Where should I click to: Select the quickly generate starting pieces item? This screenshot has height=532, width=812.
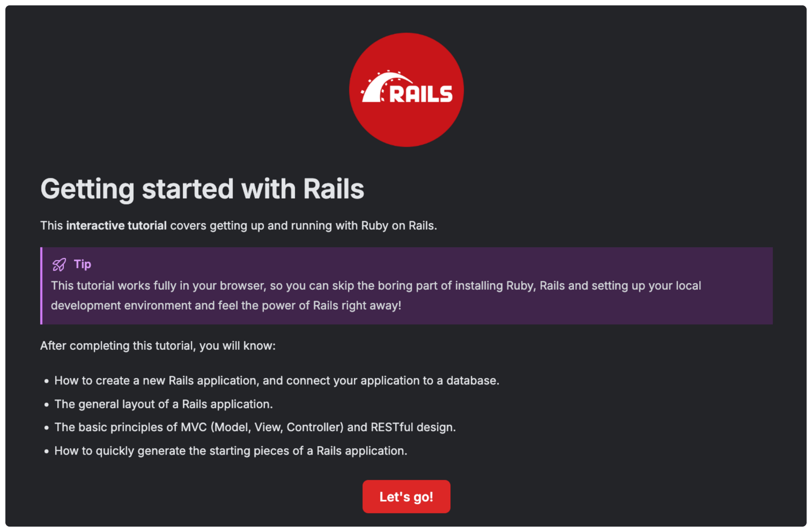tap(230, 451)
